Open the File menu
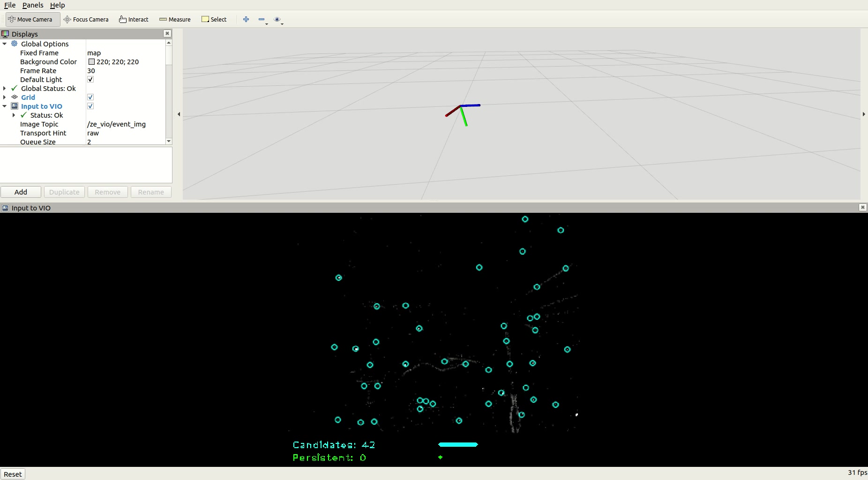Image resolution: width=868 pixels, height=480 pixels. (x=10, y=5)
